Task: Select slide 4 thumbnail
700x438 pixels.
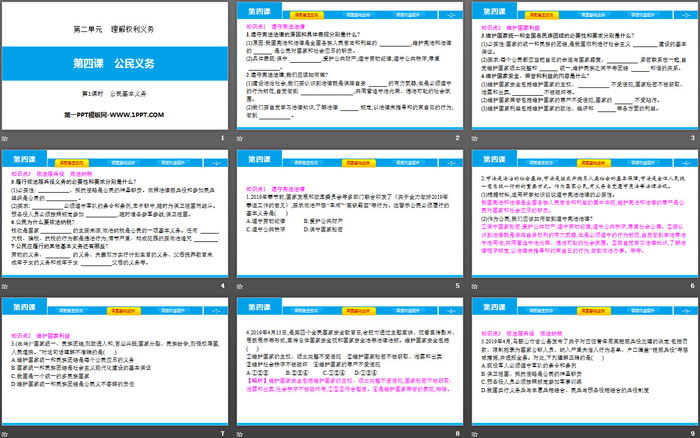Action: (115, 213)
